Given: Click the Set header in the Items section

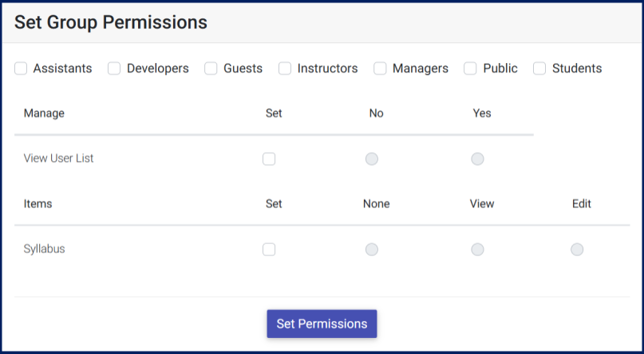Looking at the screenshot, I should point(274,204).
